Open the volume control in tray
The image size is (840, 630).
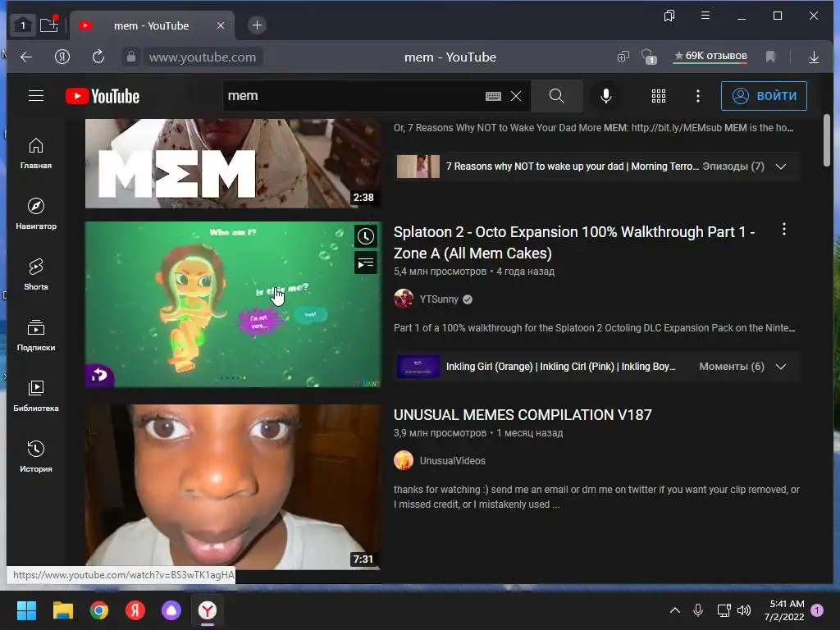click(x=743, y=610)
